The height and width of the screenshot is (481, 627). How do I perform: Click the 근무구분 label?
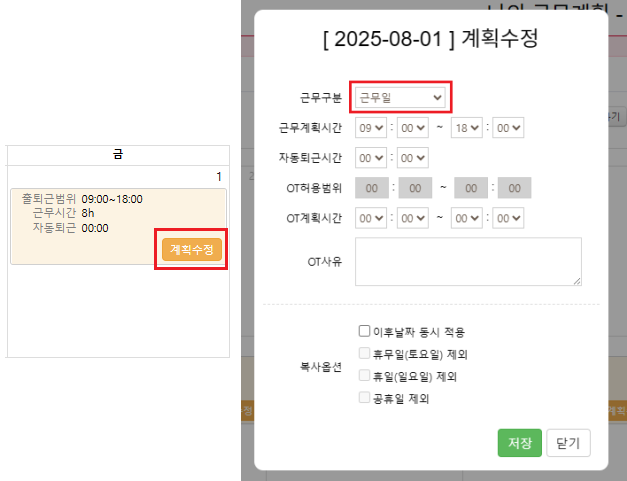click(321, 97)
